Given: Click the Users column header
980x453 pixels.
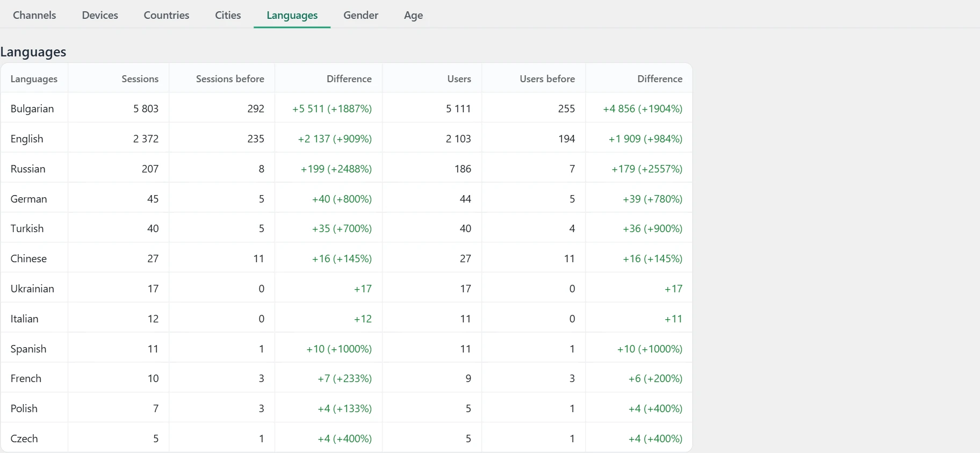Looking at the screenshot, I should 459,78.
